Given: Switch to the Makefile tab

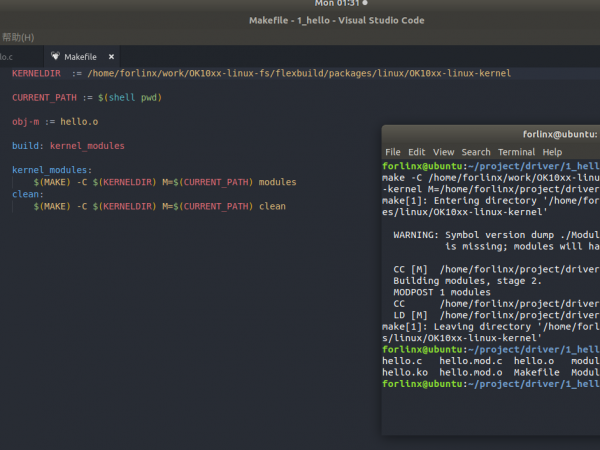Looking at the screenshot, I should (x=80, y=57).
